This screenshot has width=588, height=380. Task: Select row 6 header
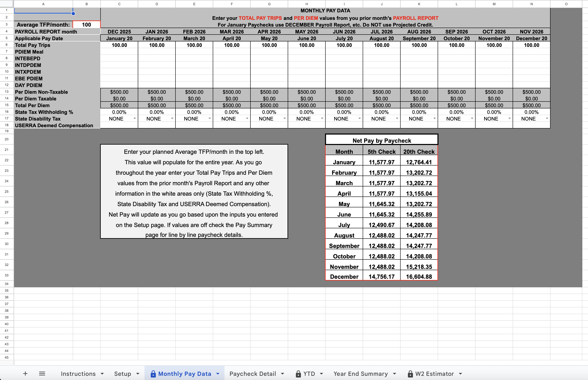(x=7, y=45)
